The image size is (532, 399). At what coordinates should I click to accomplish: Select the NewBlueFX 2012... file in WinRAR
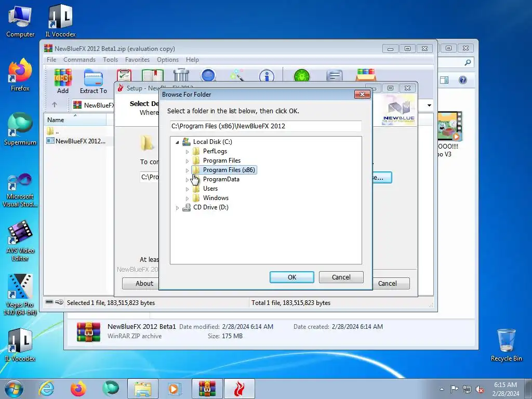(80, 141)
